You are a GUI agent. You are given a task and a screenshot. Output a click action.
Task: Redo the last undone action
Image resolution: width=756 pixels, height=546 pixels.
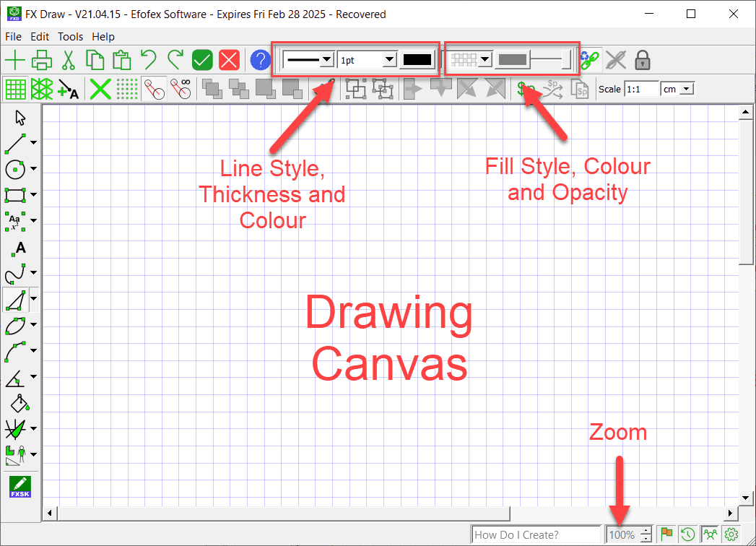tap(175, 60)
